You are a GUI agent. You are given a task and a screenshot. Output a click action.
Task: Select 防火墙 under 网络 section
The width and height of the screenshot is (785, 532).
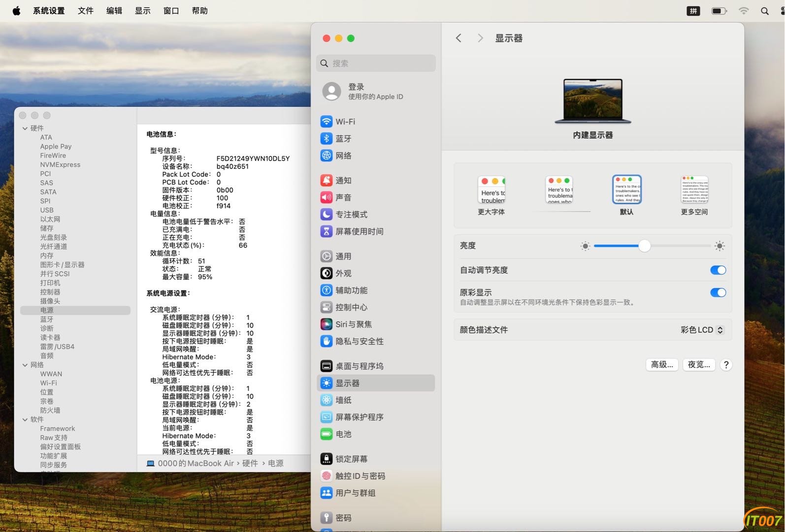click(x=50, y=410)
